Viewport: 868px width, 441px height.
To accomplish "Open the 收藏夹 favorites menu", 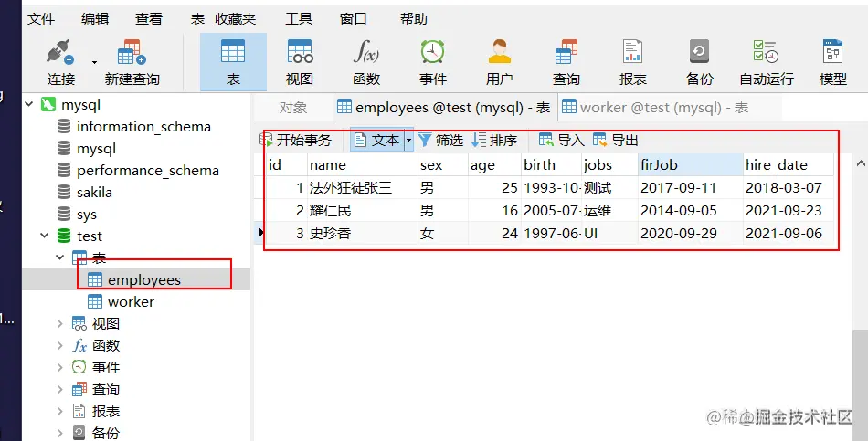I will [235, 19].
